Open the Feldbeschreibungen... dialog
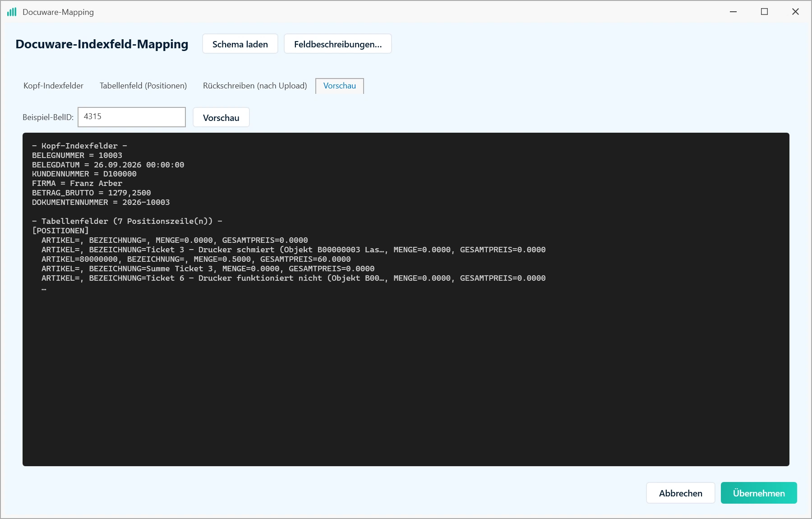Viewport: 812px width, 519px height. point(338,44)
